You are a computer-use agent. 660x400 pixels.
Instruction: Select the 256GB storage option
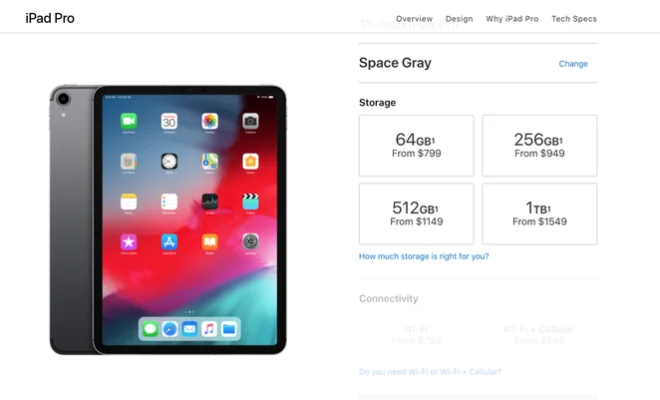click(540, 146)
